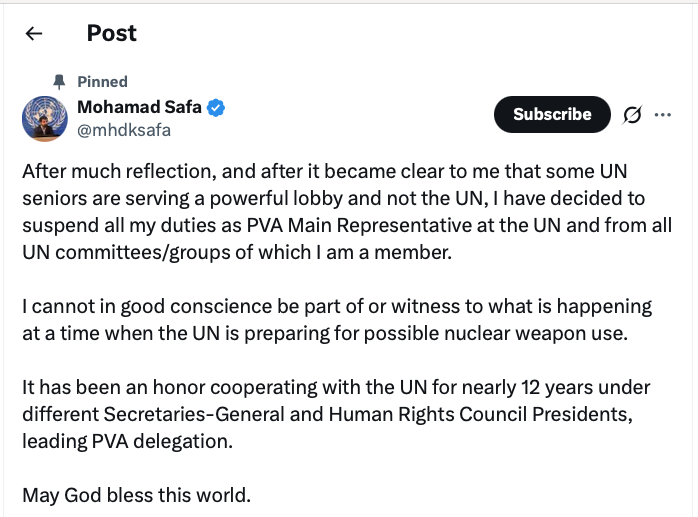Click the blue verified badge

[x=215, y=108]
